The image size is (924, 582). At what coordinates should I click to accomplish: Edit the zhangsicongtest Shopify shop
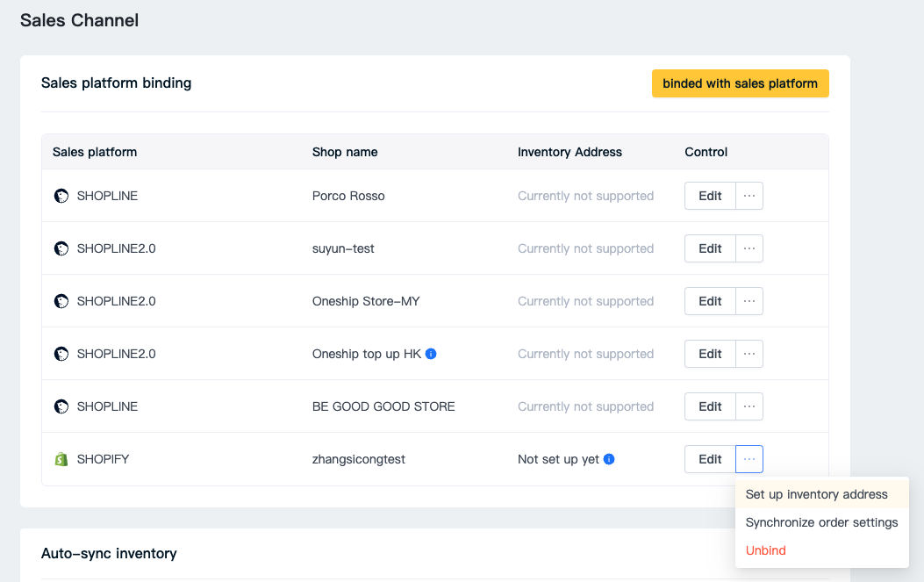tap(710, 459)
